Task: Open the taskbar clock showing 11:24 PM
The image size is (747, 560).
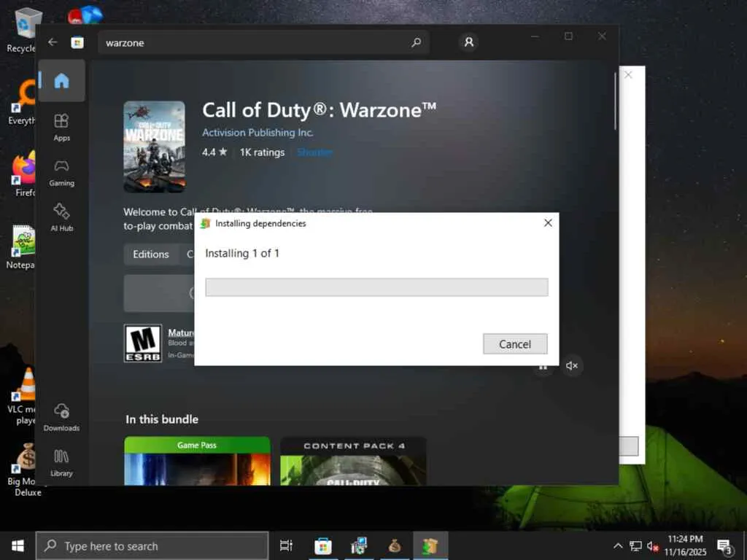Action: click(x=685, y=545)
